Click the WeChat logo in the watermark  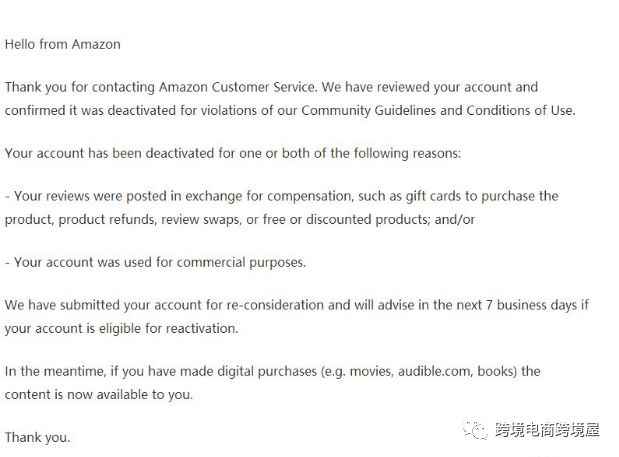coord(475,430)
